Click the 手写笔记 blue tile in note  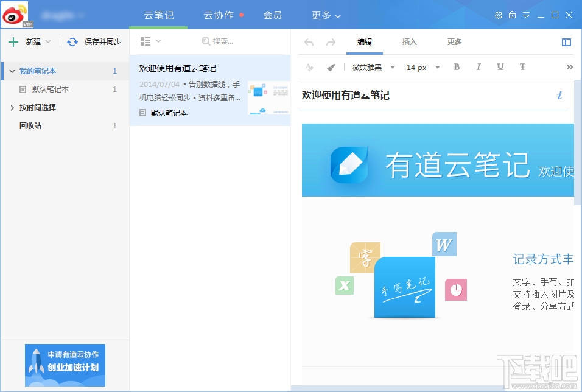point(405,287)
